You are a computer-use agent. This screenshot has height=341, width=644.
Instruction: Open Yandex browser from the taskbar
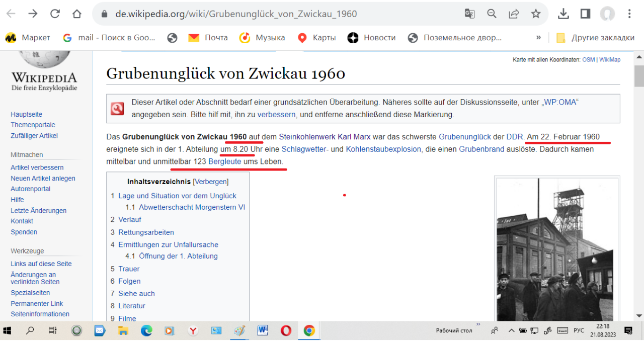193,330
